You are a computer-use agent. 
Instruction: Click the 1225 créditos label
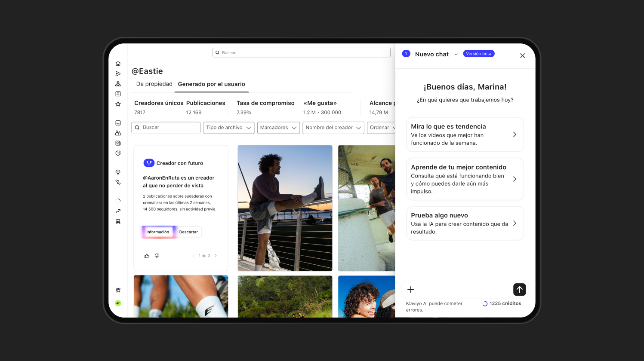505,303
